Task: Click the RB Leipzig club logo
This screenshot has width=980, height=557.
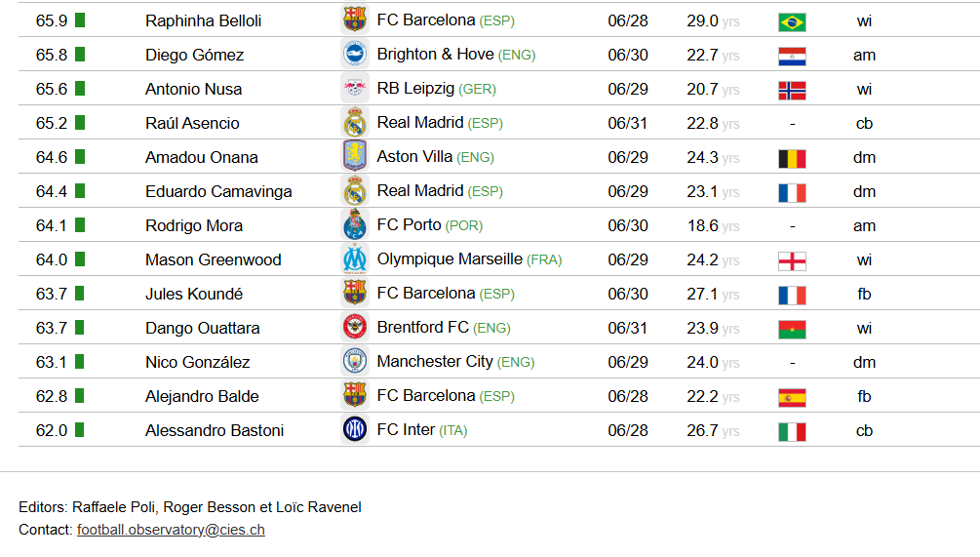Action: (354, 88)
